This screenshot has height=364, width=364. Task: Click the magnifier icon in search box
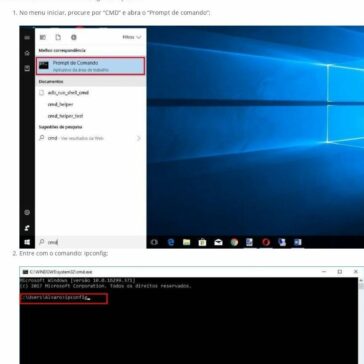point(42,242)
